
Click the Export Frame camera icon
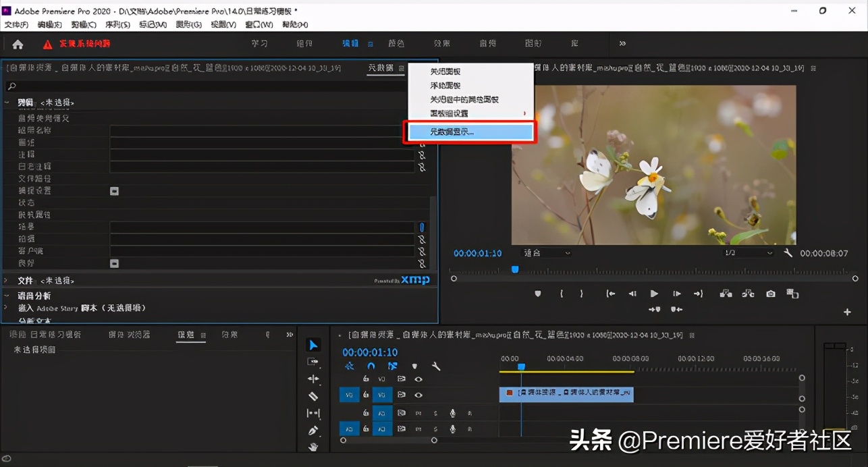771,294
